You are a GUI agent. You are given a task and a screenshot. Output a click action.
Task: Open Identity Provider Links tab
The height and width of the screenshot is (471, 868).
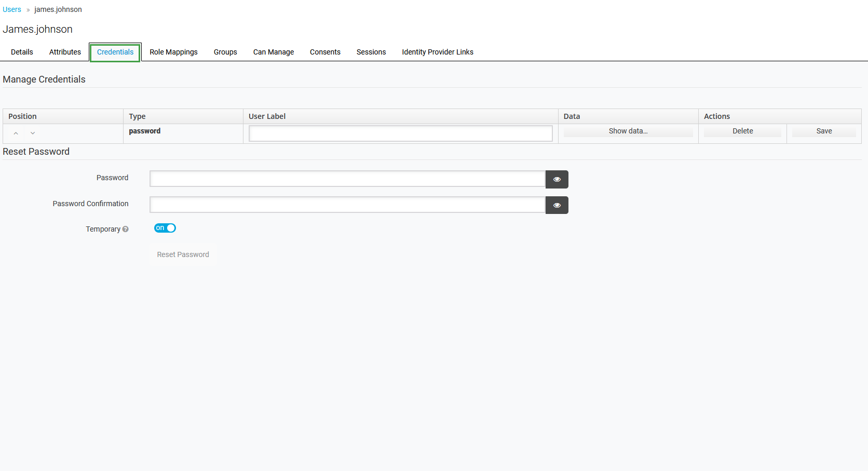click(x=438, y=52)
